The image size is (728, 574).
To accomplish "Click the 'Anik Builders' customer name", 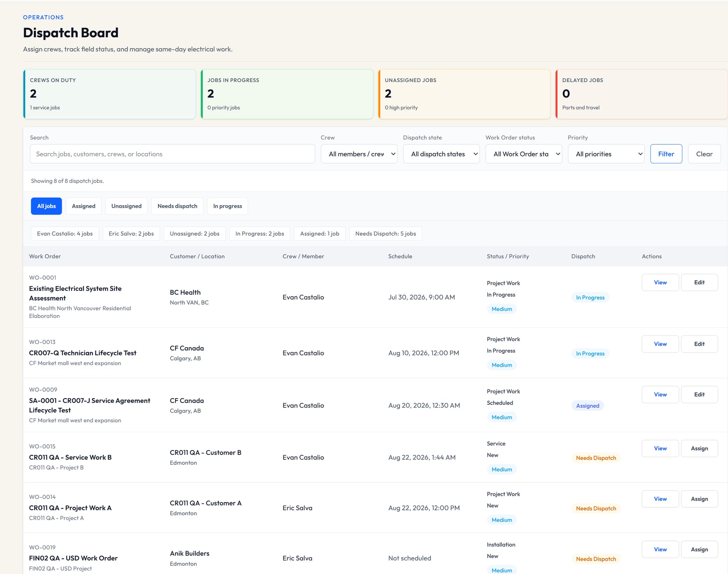I will tap(189, 553).
